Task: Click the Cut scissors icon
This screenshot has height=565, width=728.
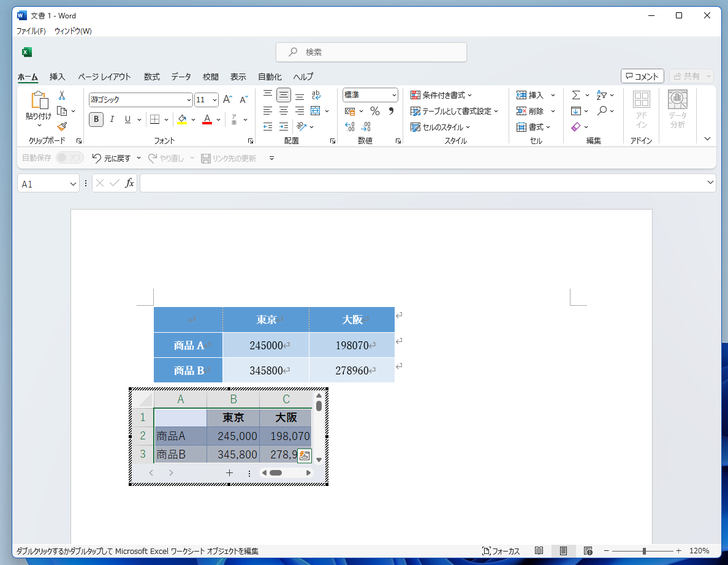Action: tap(62, 96)
